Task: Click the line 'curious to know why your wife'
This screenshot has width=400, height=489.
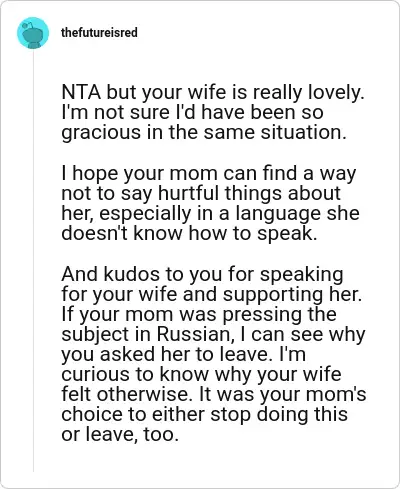Action: 201,375
